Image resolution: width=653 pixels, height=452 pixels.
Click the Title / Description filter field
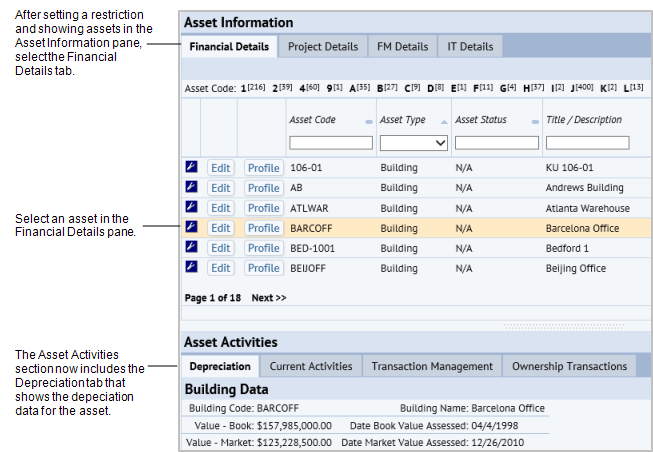coord(587,143)
